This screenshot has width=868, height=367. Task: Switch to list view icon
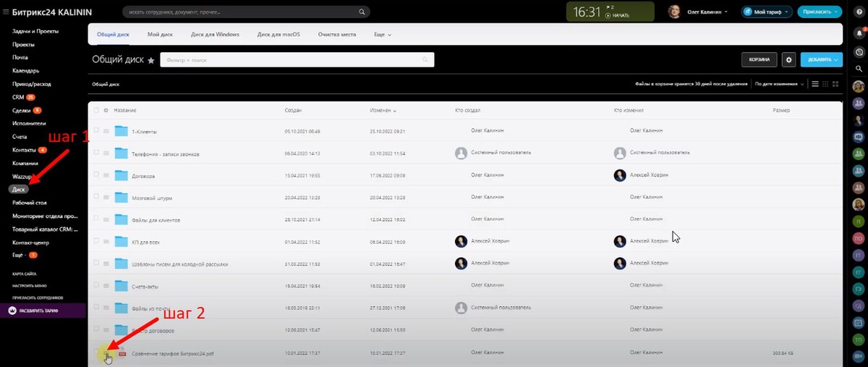(x=815, y=84)
